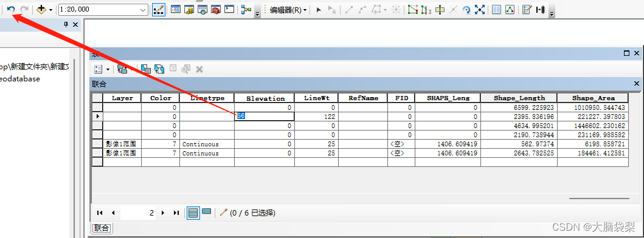Click the Elevation cell being edited with 56
Viewport: 644px width, 238px height.
pos(265,117)
